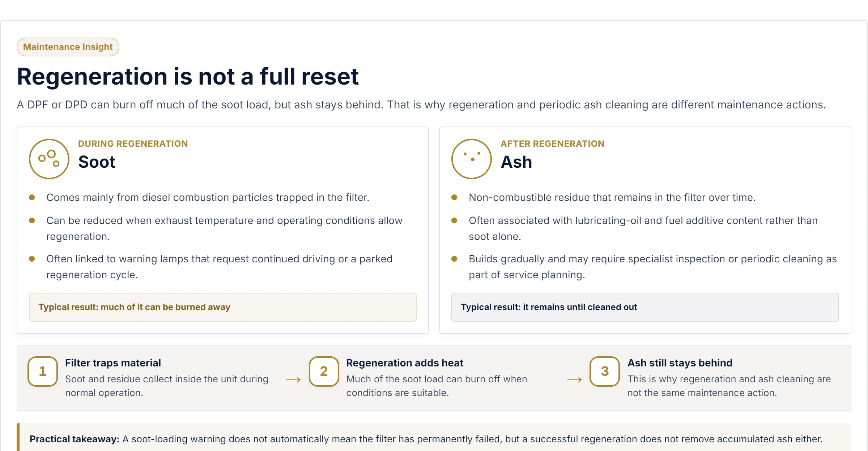Image resolution: width=868 pixels, height=451 pixels.
Task: Click the bullet about non-combustible residue
Action: [x=612, y=197]
